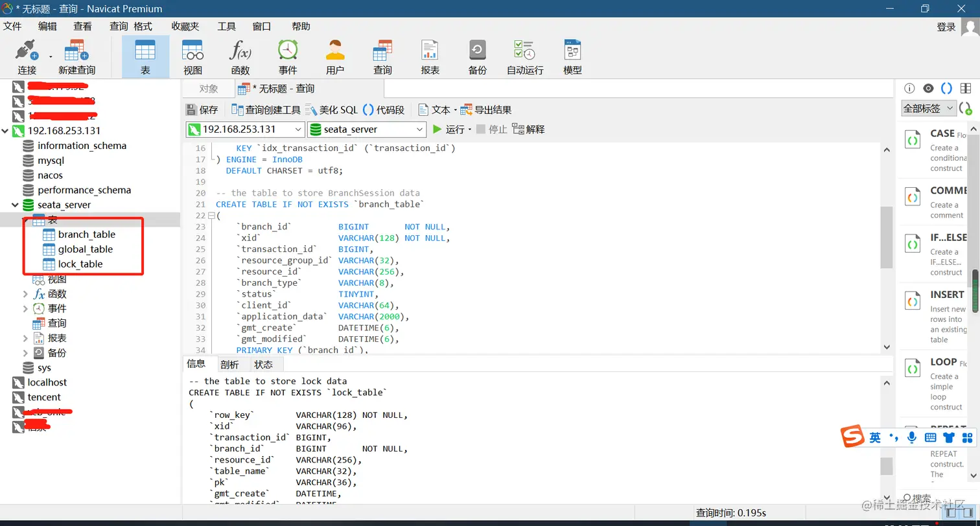Expand the 事件 tree node

point(25,309)
